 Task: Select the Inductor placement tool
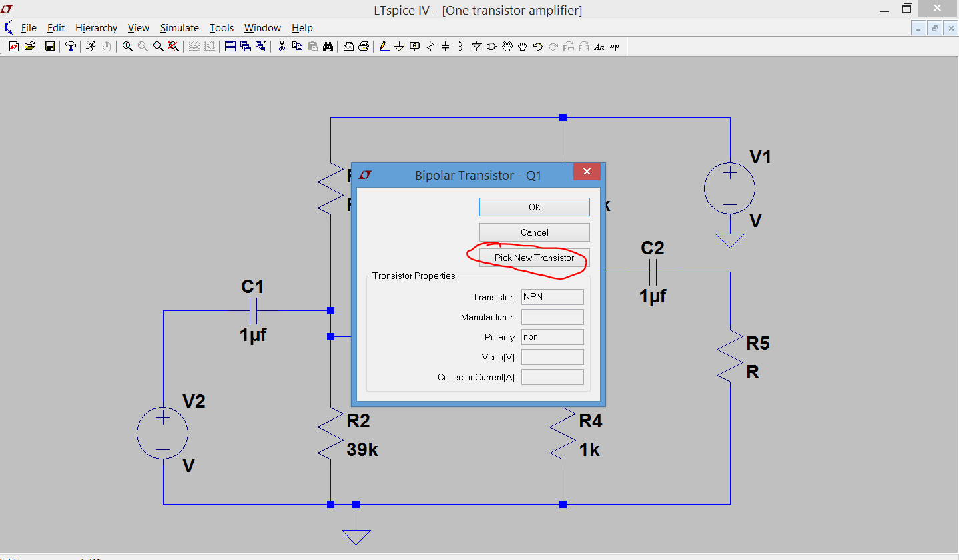pos(460,47)
